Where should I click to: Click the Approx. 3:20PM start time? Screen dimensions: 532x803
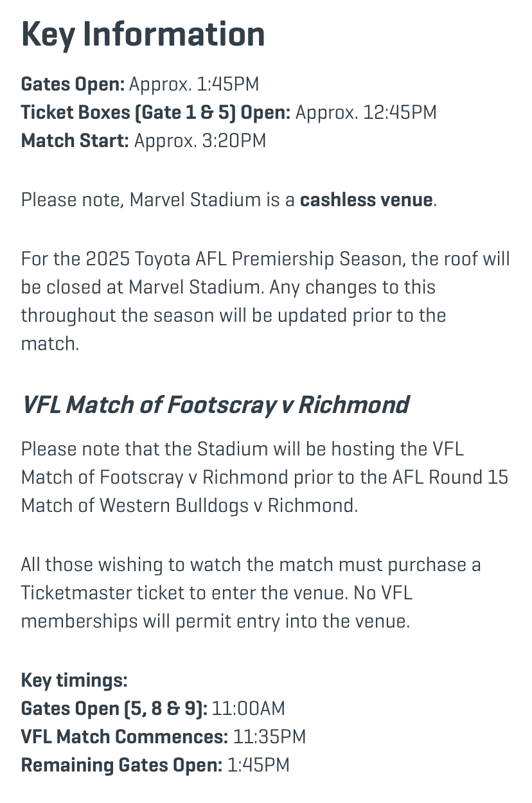pyautogui.click(x=200, y=141)
